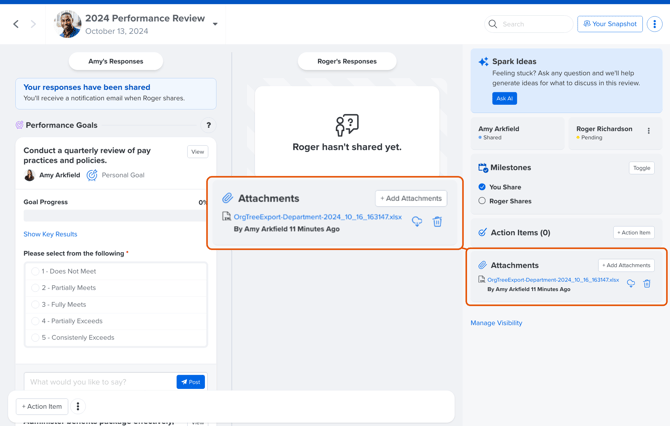The image size is (670, 426).
Task: Select rating '3 - Fully Meets'
Action: point(35,305)
